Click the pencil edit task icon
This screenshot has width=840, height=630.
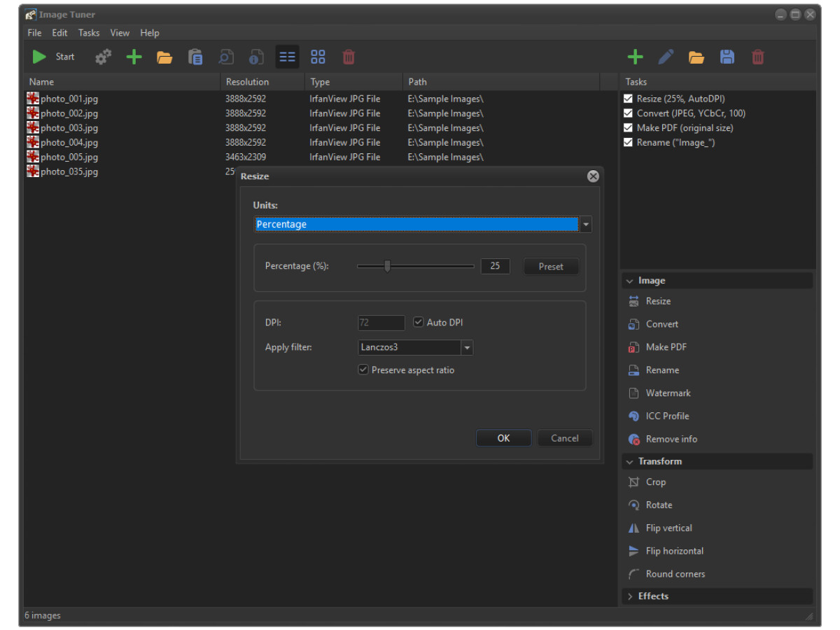coord(666,57)
